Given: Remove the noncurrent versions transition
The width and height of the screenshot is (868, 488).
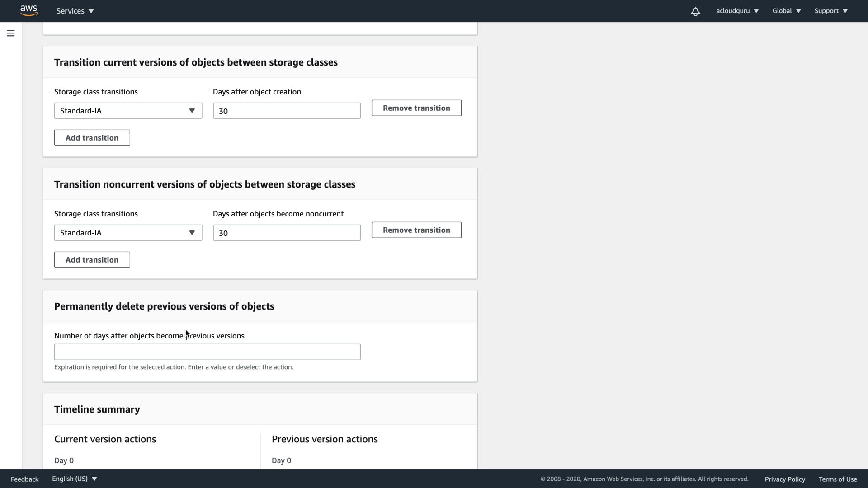Looking at the screenshot, I should click(x=416, y=230).
